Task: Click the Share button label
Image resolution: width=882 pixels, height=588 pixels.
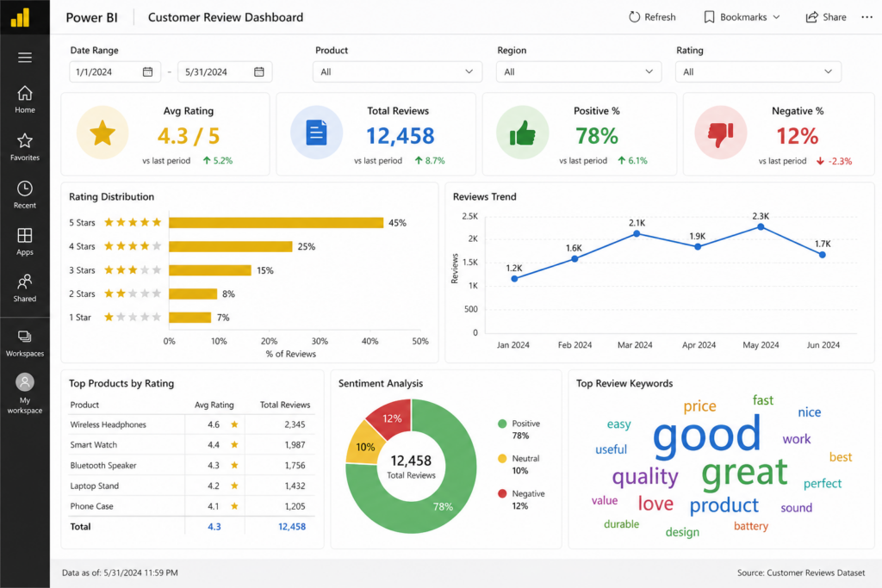Action: click(x=834, y=17)
